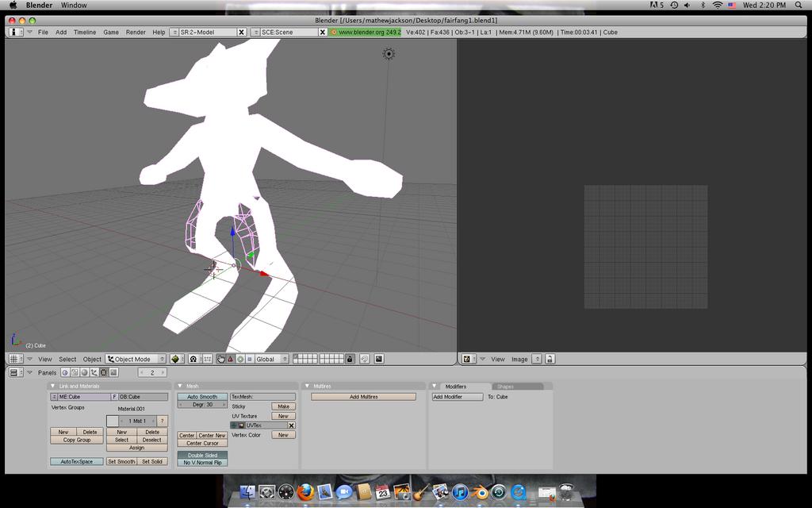
Task: Open the Timeline menu
Action: [85, 32]
